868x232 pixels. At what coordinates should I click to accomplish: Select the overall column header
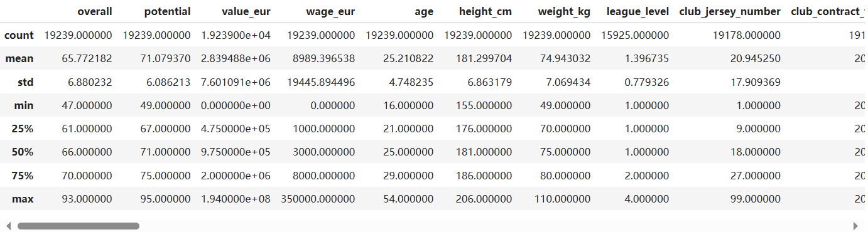[x=95, y=11]
